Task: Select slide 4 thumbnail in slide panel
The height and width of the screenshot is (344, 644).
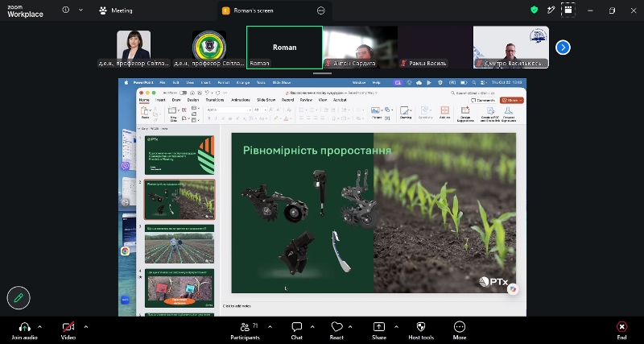Action: [180, 288]
